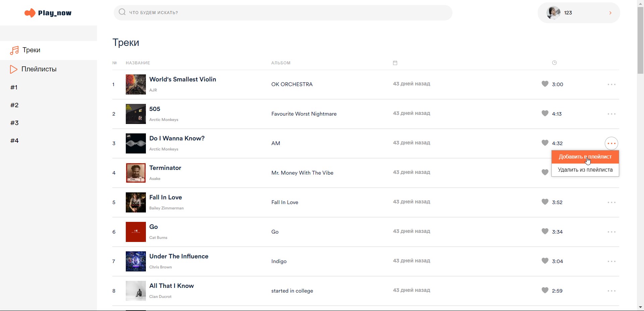Click the vertical page scrollbar thumb
The image size is (644, 311).
[x=640, y=40]
